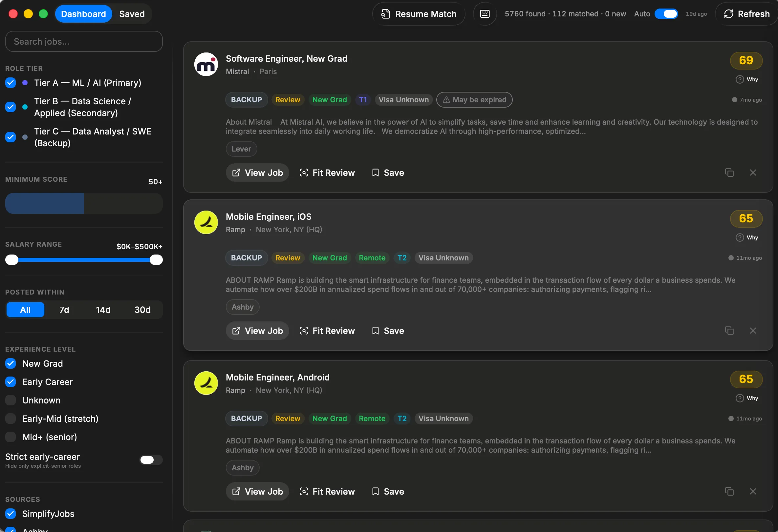The image size is (778, 532).
Task: View Job for Mobile Engineer, iOS
Action: tap(257, 331)
